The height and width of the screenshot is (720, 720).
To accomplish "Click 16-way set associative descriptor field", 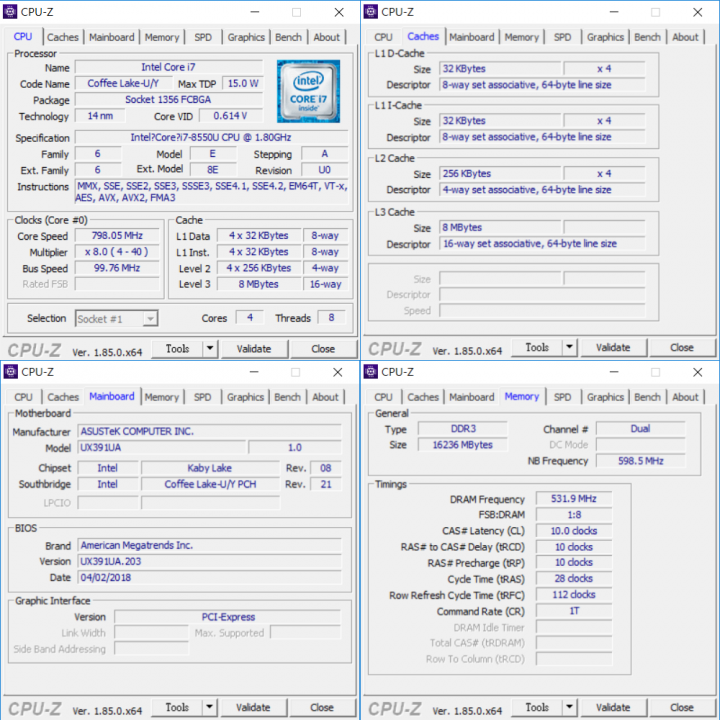I will click(542, 243).
